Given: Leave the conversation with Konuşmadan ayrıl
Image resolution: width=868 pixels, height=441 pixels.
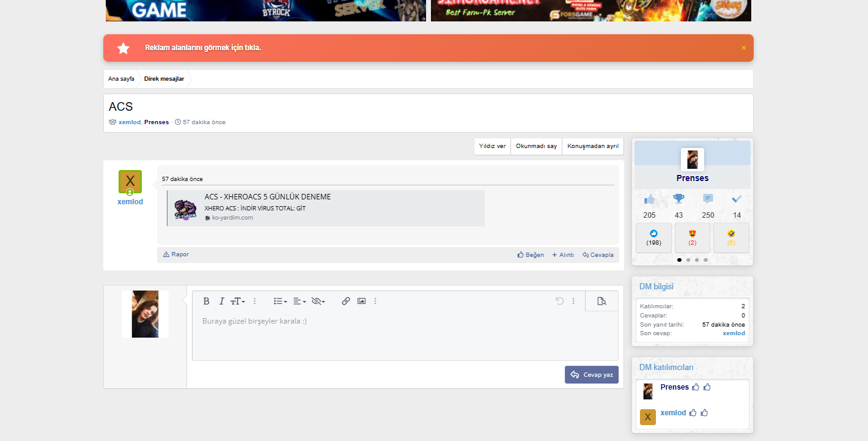Looking at the screenshot, I should [x=593, y=146].
